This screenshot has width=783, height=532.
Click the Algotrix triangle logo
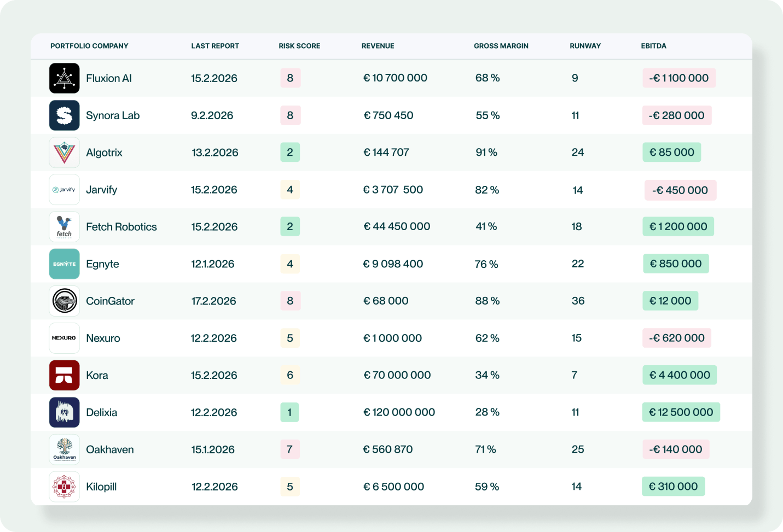(64, 153)
